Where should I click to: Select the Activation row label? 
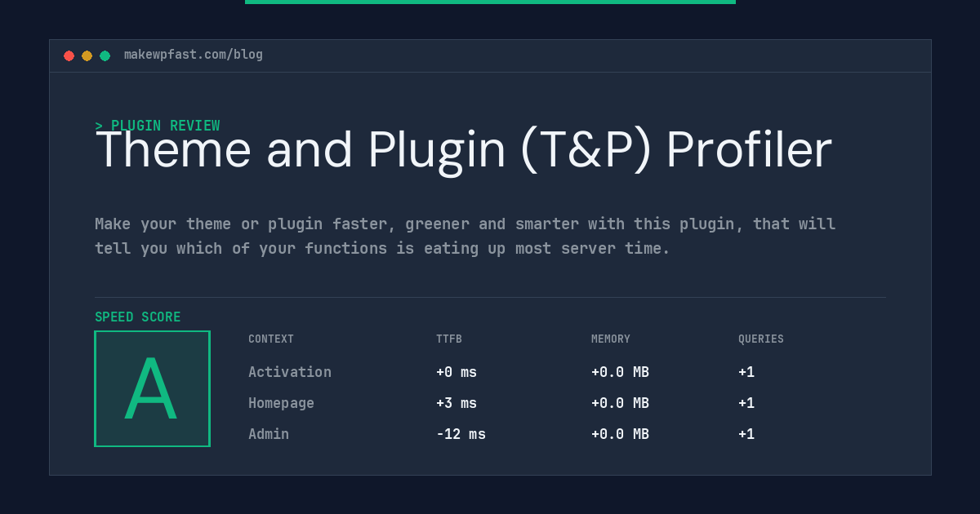[290, 372]
